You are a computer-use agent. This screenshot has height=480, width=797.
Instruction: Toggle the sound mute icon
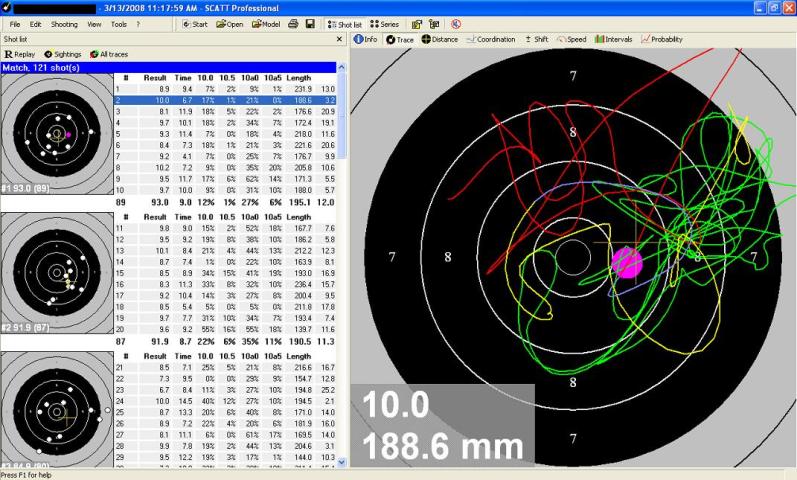pos(456,24)
